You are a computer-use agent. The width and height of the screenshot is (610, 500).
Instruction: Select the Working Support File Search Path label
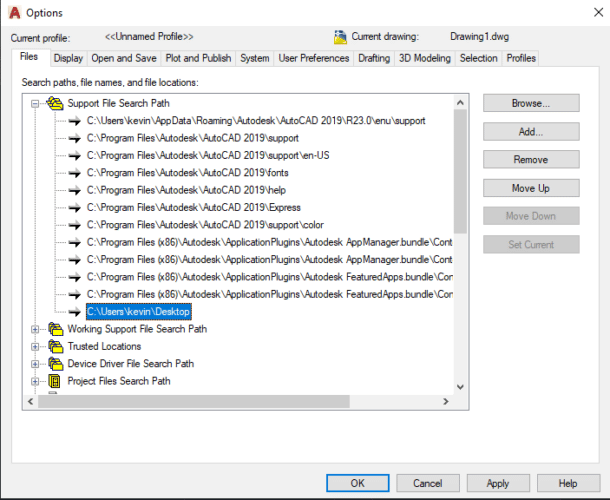tap(137, 329)
